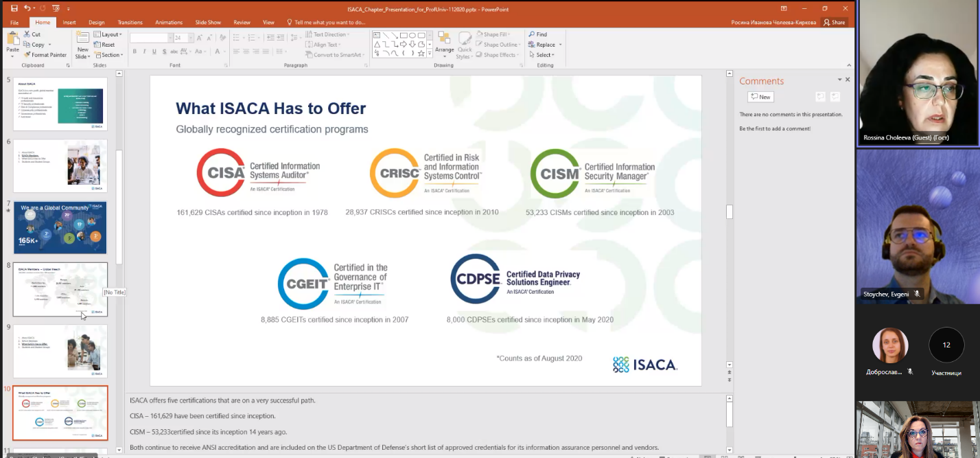The width and height of the screenshot is (980, 458).
Task: Select the text box shape
Action: (x=377, y=35)
